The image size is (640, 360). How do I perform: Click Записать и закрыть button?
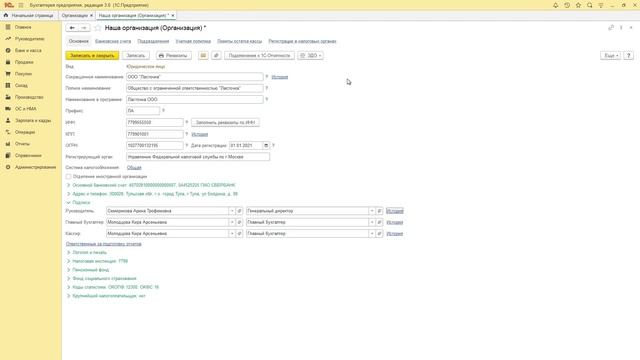[92, 56]
